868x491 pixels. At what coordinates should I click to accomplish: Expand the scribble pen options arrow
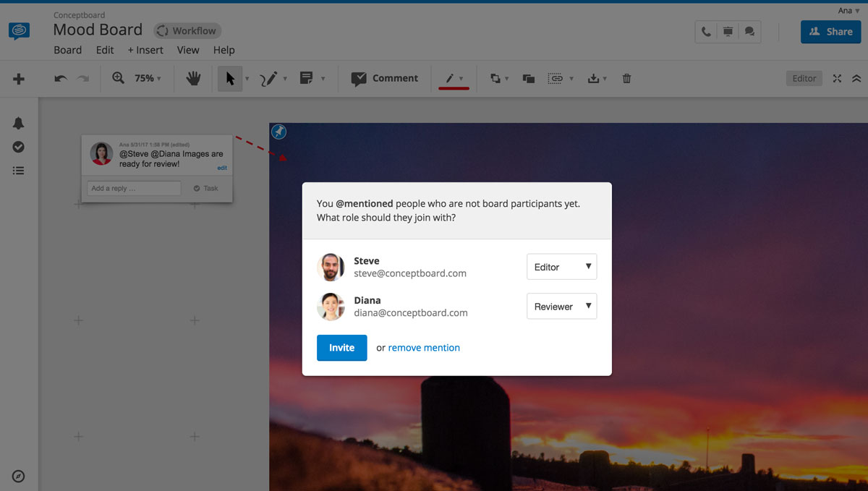coord(285,79)
